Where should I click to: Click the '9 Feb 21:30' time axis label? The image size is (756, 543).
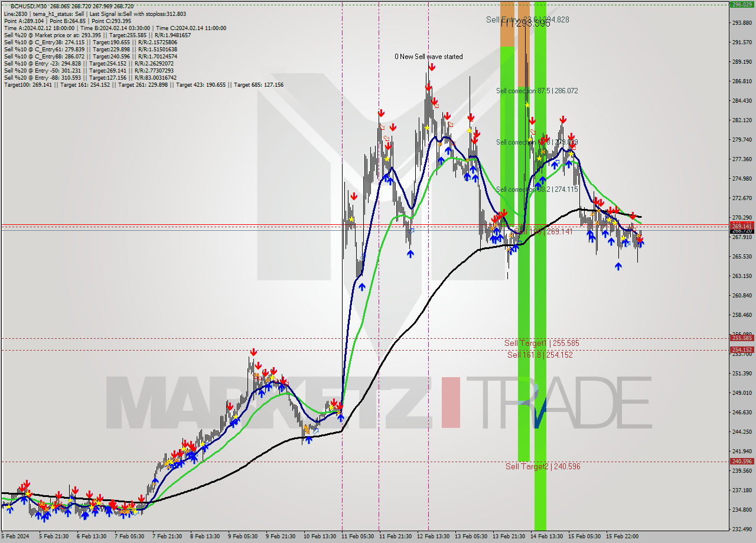coord(280,536)
